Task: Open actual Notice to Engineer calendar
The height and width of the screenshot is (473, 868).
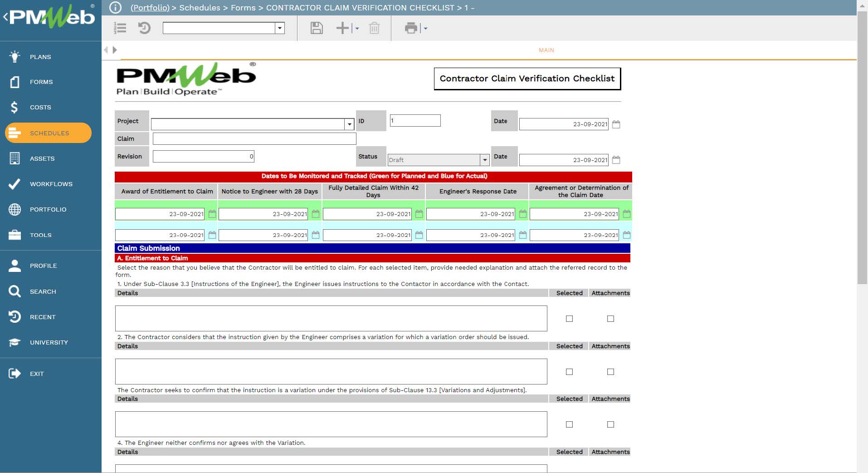Action: point(316,235)
